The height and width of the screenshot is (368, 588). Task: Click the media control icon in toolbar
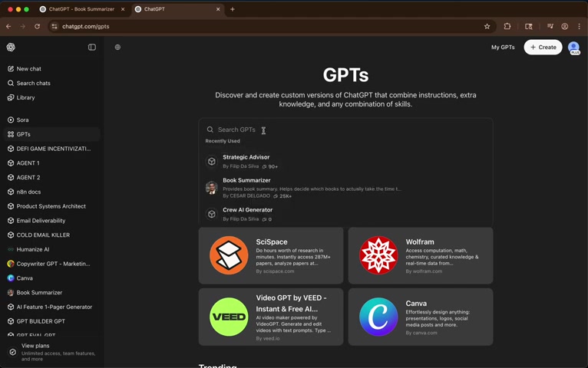tap(550, 26)
